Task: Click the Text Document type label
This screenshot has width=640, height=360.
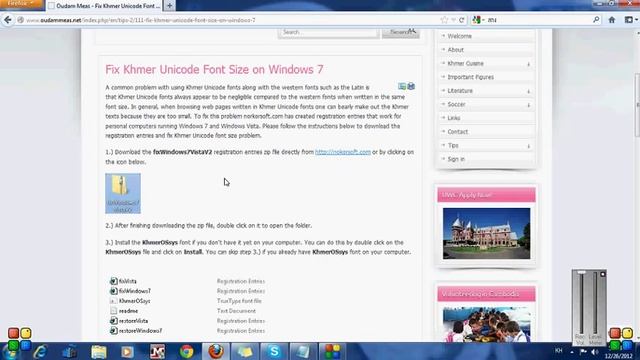Action: point(236,311)
